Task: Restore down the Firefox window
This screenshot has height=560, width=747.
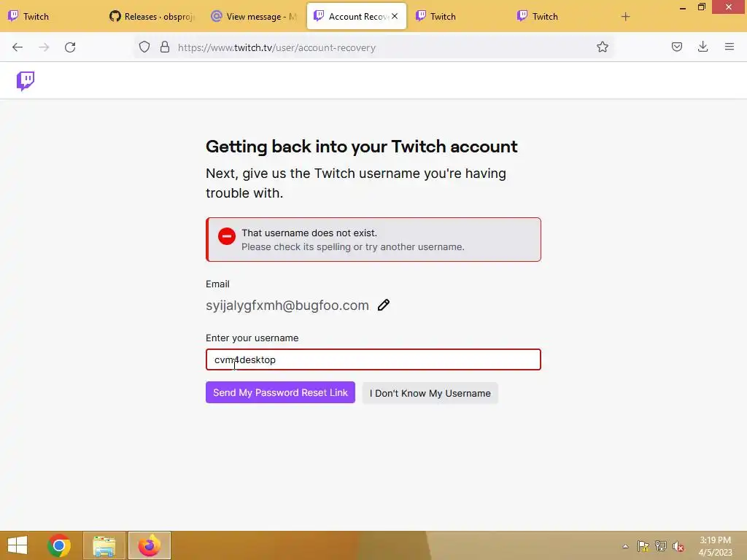Action: click(x=701, y=7)
